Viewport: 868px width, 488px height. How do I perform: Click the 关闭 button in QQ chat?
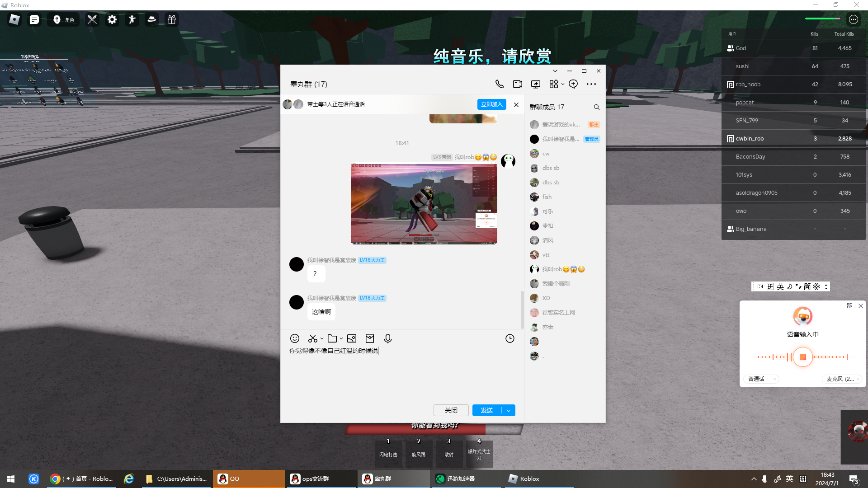(451, 410)
